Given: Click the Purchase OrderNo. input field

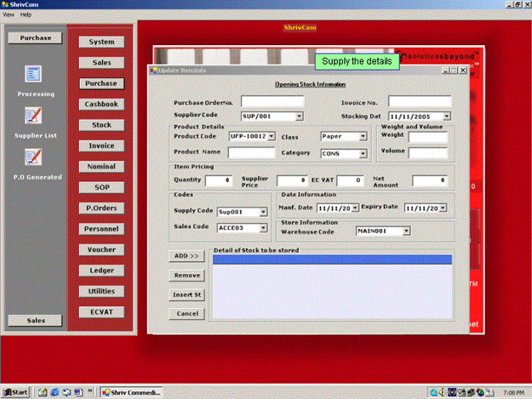Looking at the screenshot, I should click(x=272, y=101).
